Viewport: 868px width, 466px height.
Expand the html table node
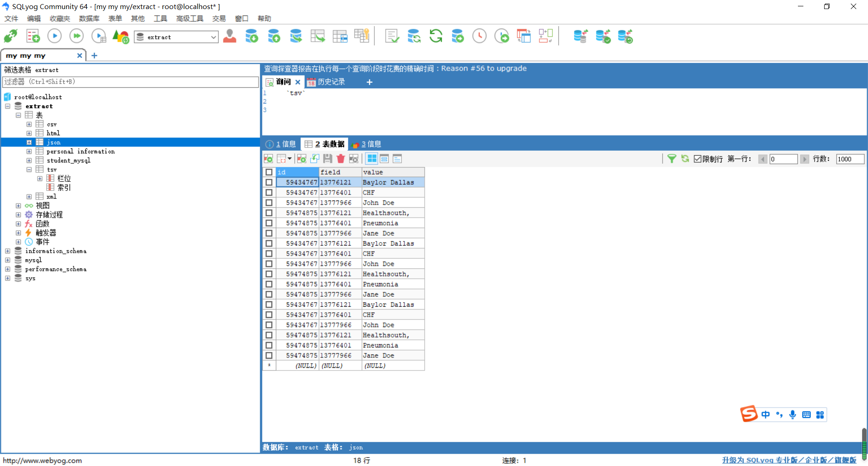[x=29, y=133]
